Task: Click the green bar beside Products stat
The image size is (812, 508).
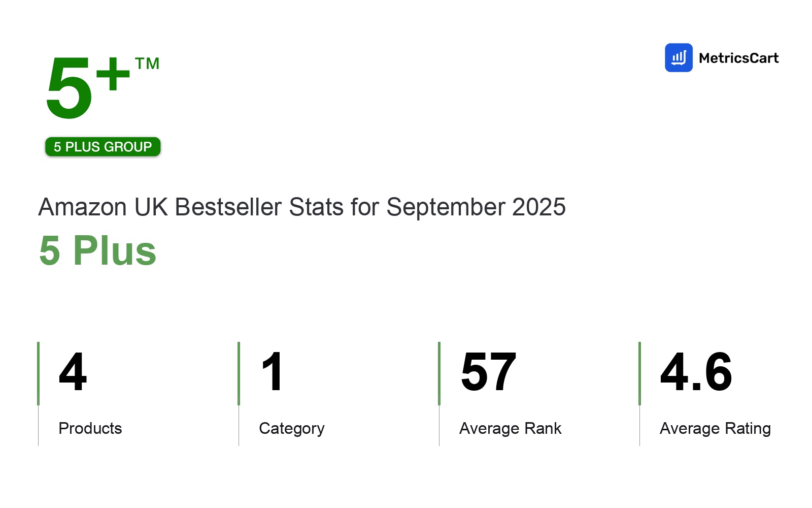Action: [39, 373]
